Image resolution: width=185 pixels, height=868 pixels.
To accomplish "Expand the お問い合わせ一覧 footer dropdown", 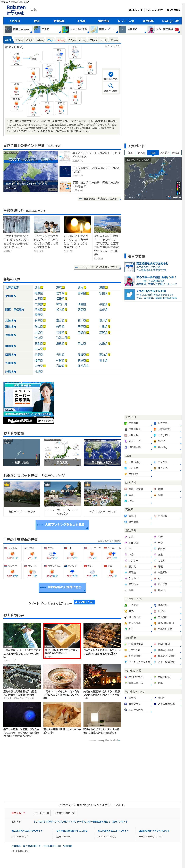I will (64, 813).
